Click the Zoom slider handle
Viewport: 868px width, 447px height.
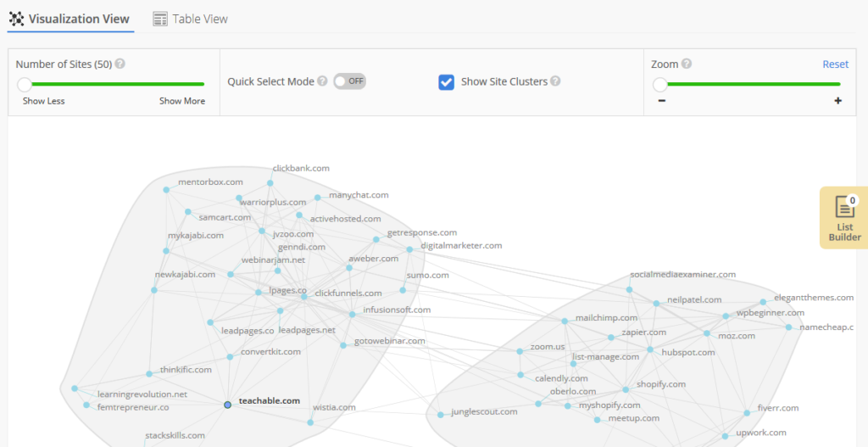[x=660, y=84]
